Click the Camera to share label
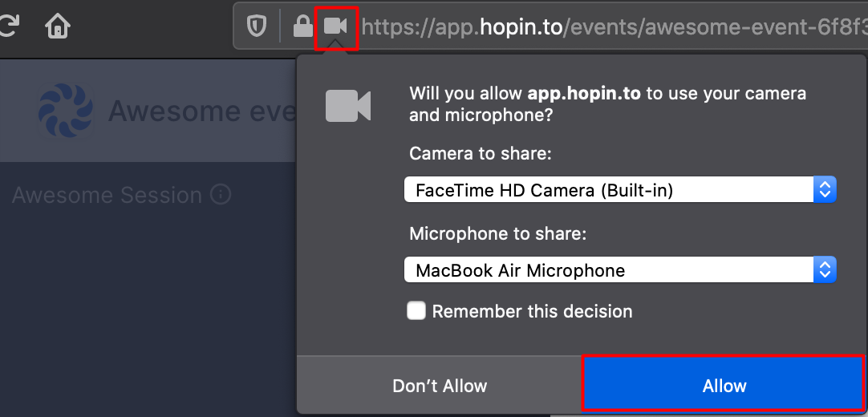Screen dimensions: 868x417 coord(481,153)
